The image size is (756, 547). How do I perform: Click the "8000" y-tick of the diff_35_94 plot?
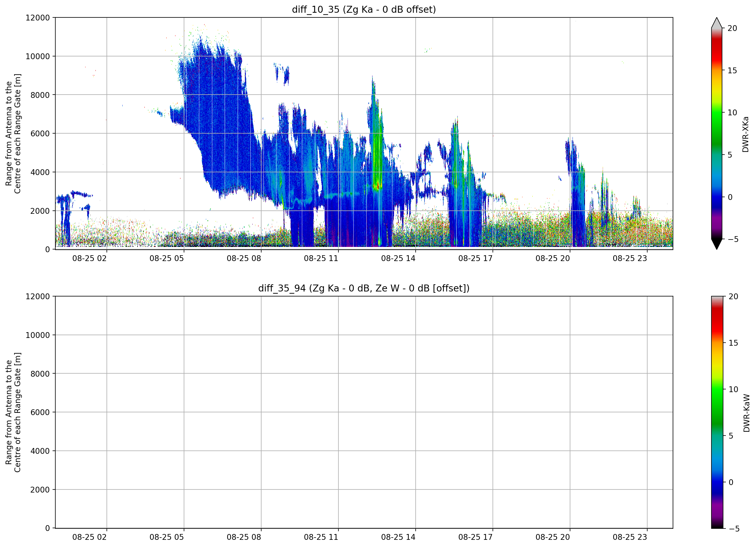click(x=40, y=374)
